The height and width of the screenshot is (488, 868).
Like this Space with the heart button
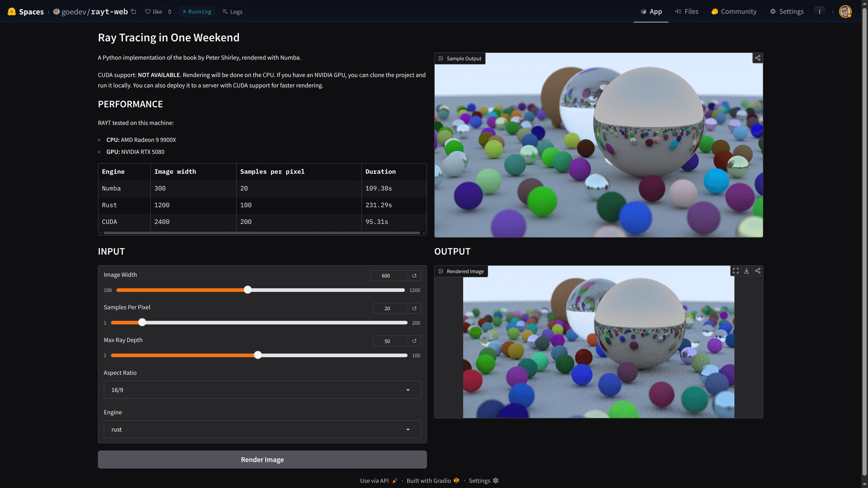click(154, 12)
